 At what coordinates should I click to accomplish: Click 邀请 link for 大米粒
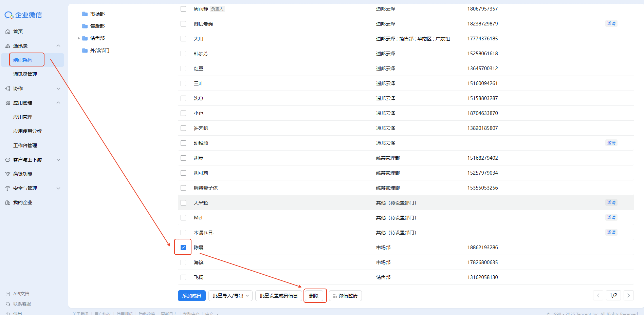611,202
